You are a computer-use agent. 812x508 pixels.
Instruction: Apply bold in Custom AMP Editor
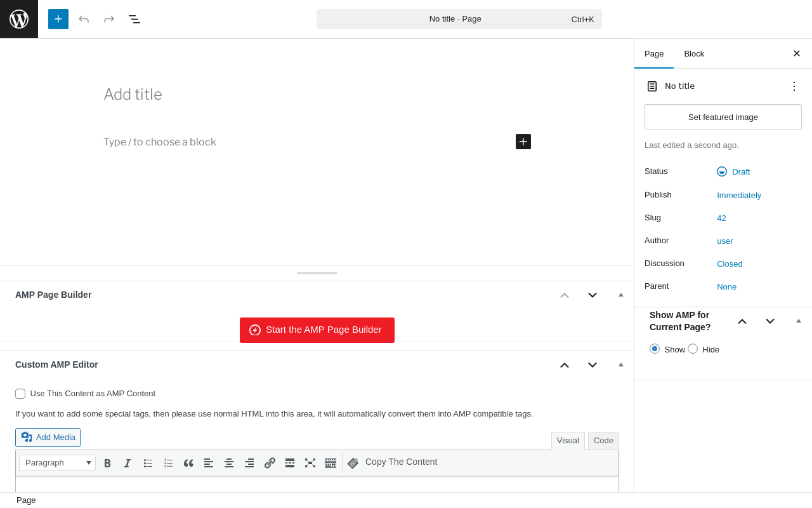point(107,463)
